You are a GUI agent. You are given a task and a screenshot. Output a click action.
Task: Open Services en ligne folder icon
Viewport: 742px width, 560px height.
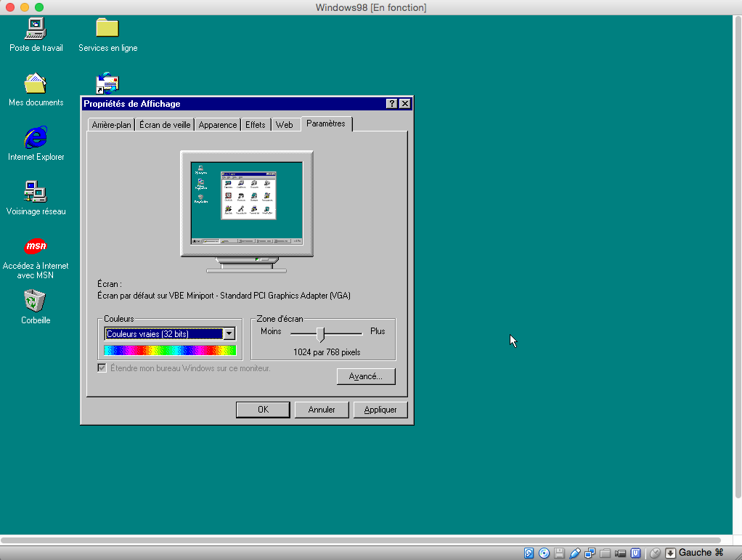point(107,28)
